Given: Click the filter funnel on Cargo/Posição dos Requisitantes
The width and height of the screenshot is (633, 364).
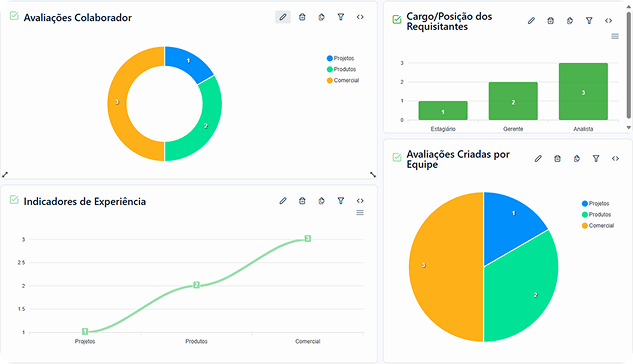Looking at the screenshot, I should point(589,21).
